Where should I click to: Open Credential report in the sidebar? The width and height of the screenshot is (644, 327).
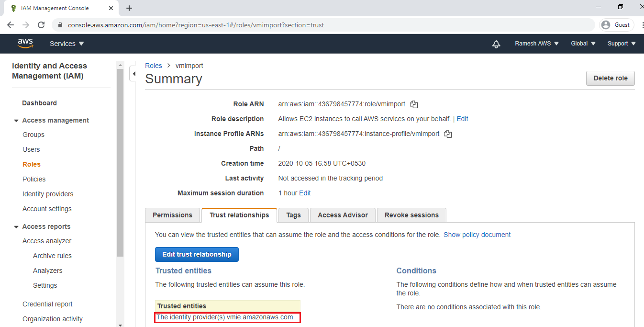pos(47,304)
